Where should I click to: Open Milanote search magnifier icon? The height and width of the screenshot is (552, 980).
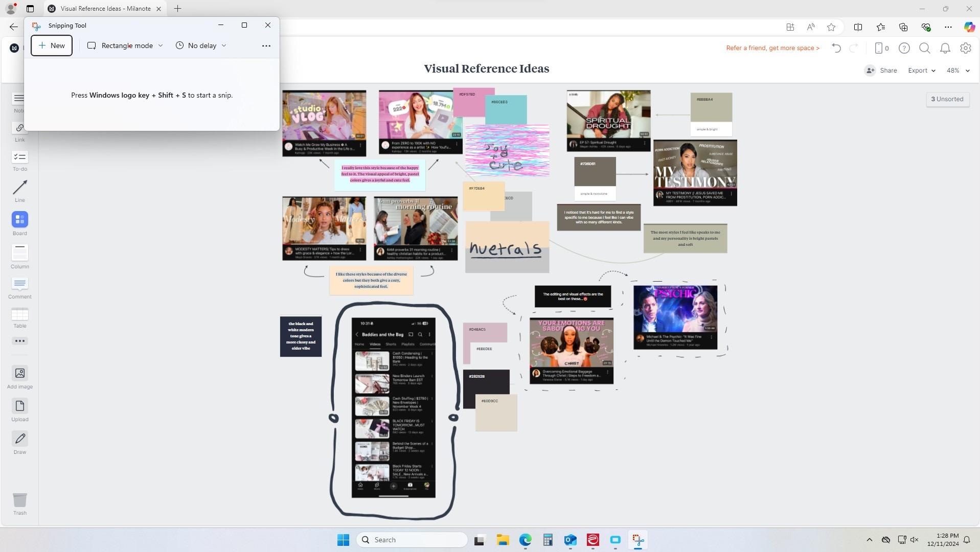pos(924,48)
